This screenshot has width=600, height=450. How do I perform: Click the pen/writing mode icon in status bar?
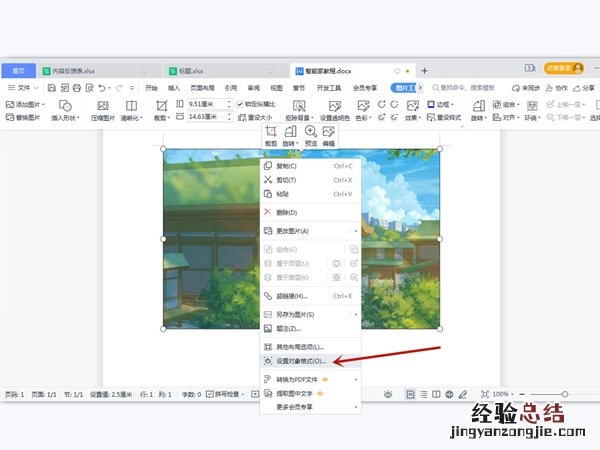pyautogui.click(x=463, y=394)
